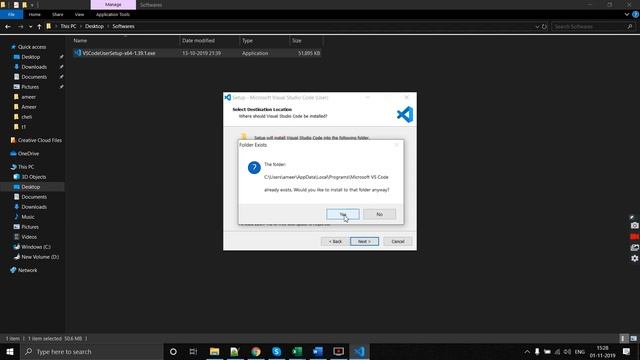Open Cortana circle icon on taskbar
This screenshot has width=640, height=360.
click(173, 351)
